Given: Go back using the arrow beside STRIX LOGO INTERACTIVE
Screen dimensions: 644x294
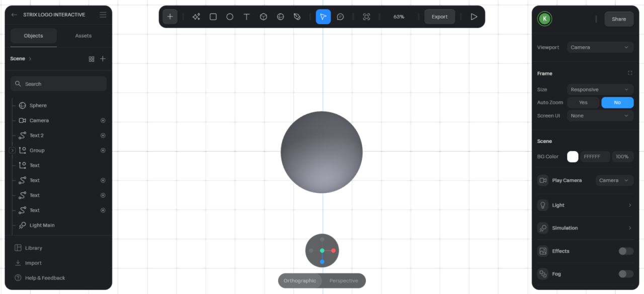Looking at the screenshot, I should click(x=14, y=15).
